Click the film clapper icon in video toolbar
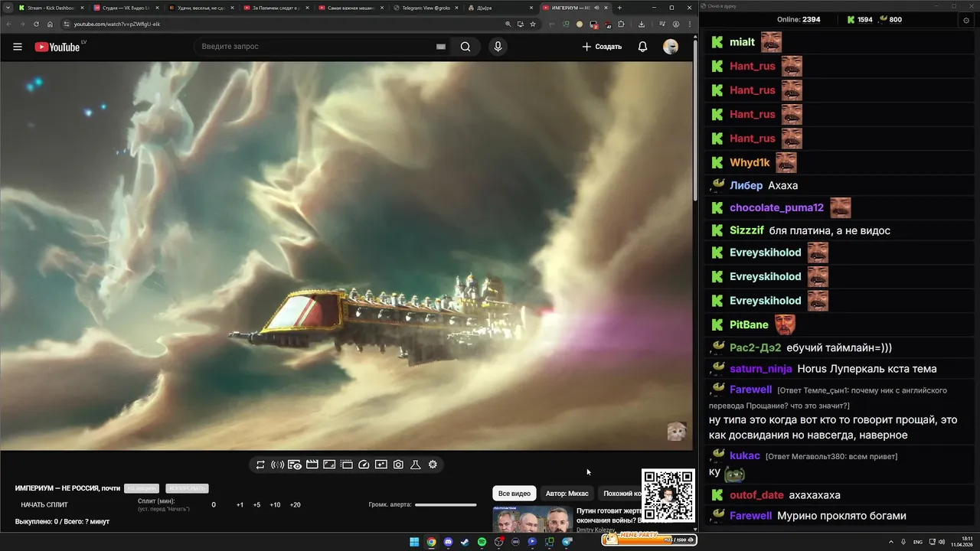 click(312, 465)
